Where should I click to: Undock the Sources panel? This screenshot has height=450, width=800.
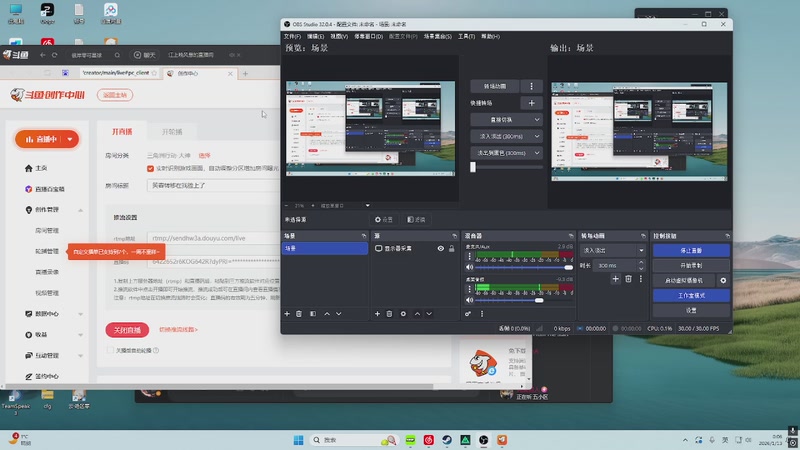point(454,236)
